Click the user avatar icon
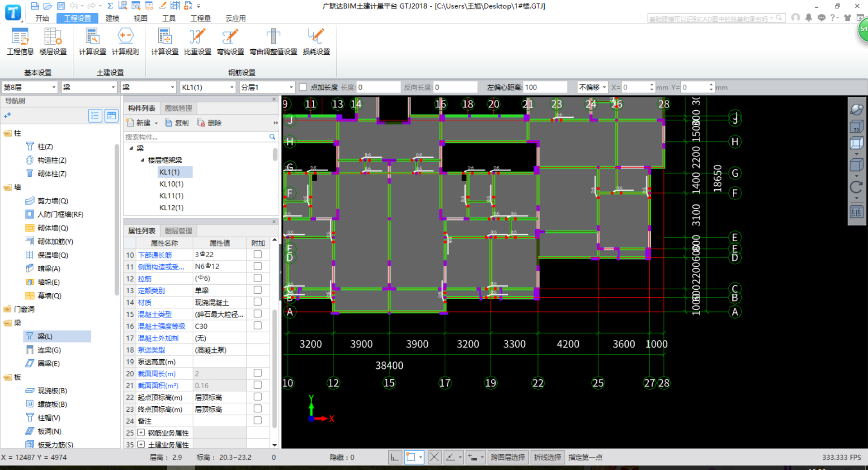Viewport: 868px width, 470px height. (796, 17)
